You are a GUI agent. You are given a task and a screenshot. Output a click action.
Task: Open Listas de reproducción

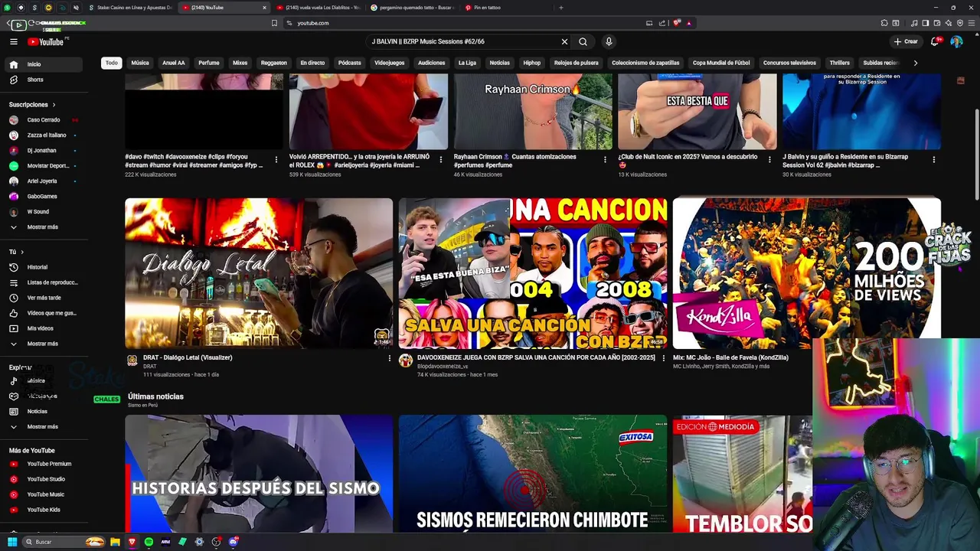click(44, 282)
